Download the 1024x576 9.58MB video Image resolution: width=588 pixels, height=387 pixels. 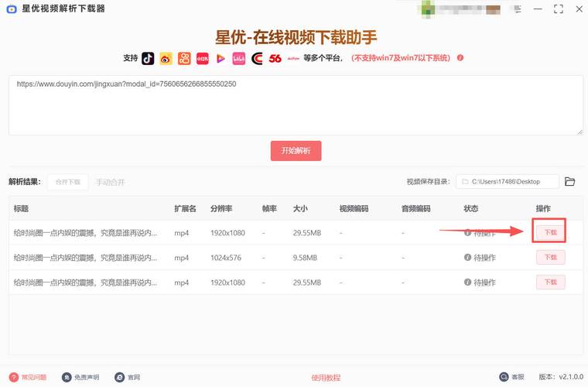point(551,257)
